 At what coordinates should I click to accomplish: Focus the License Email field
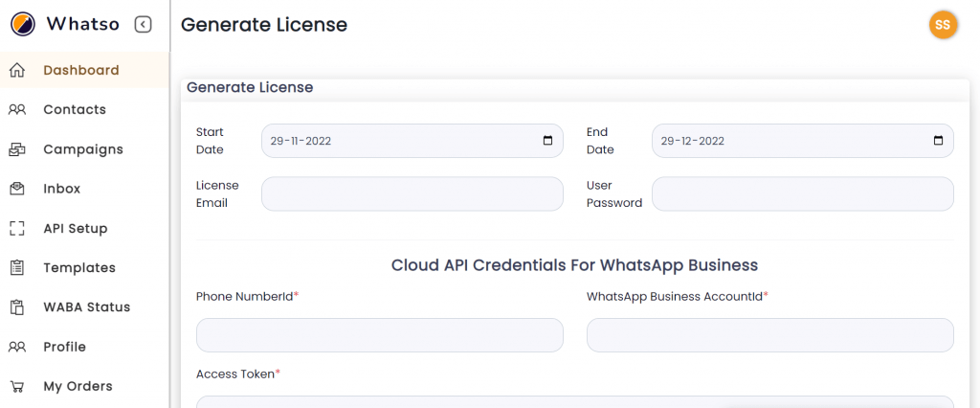coord(412,194)
